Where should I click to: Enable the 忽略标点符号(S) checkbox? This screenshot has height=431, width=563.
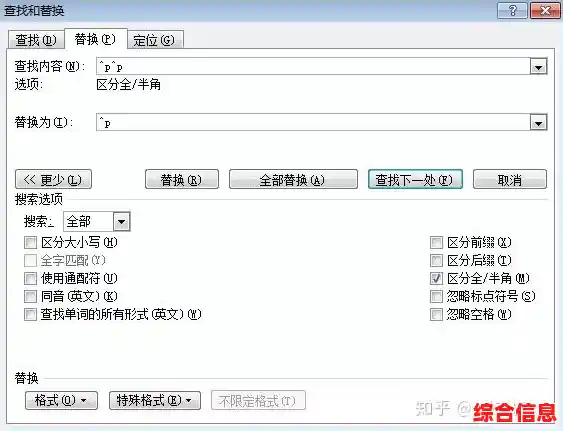coord(436,296)
